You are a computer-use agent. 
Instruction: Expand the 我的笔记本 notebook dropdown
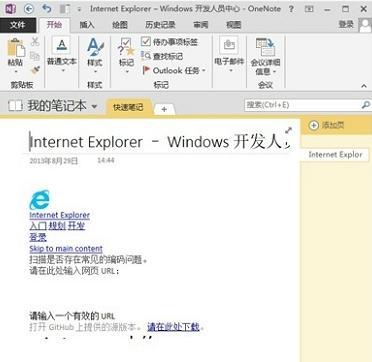[94, 107]
